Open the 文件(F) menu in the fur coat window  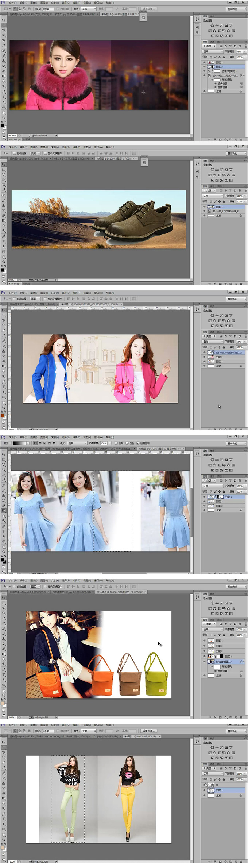click(13, 3)
